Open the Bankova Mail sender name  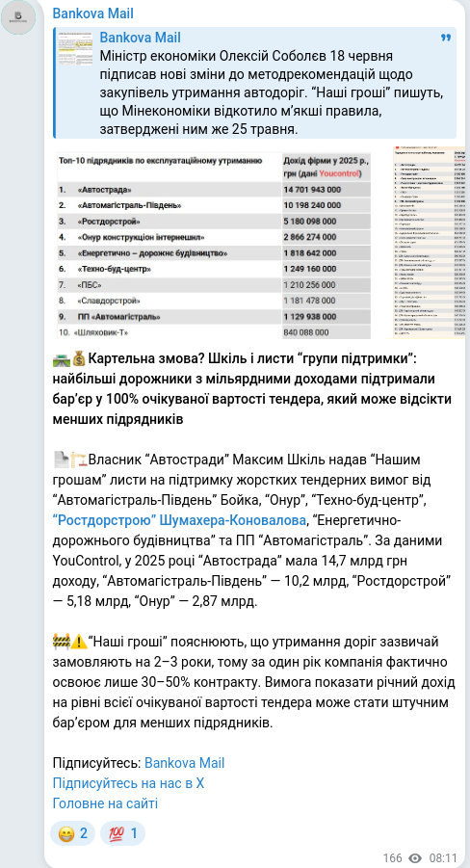coord(93,13)
